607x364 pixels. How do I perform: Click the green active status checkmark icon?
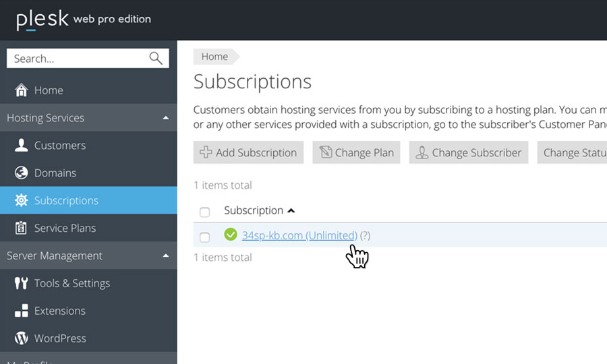pos(231,234)
